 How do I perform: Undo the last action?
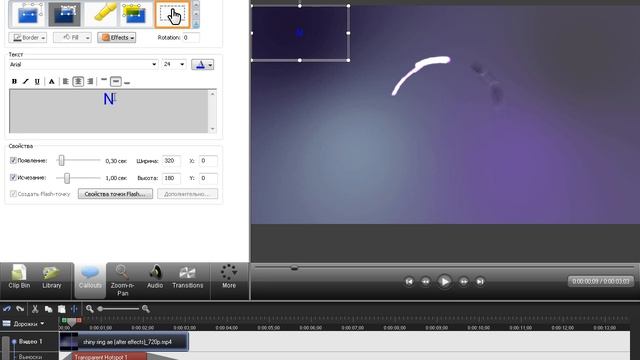[x=7, y=309]
